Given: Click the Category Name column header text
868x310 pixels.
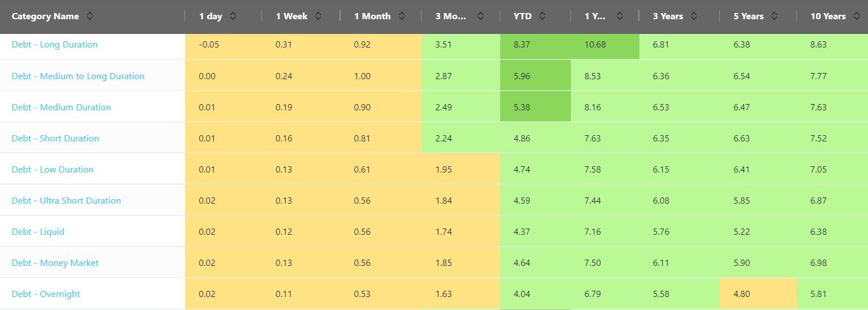Looking at the screenshot, I should pos(45,16).
